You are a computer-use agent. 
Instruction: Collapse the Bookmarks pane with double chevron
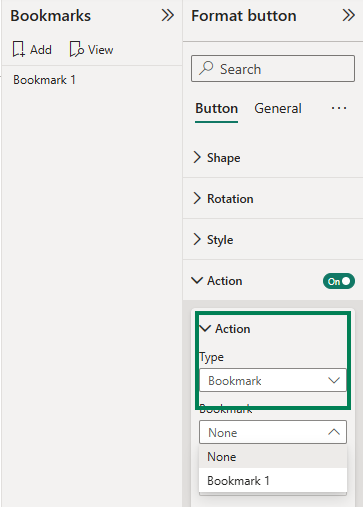[x=167, y=15]
